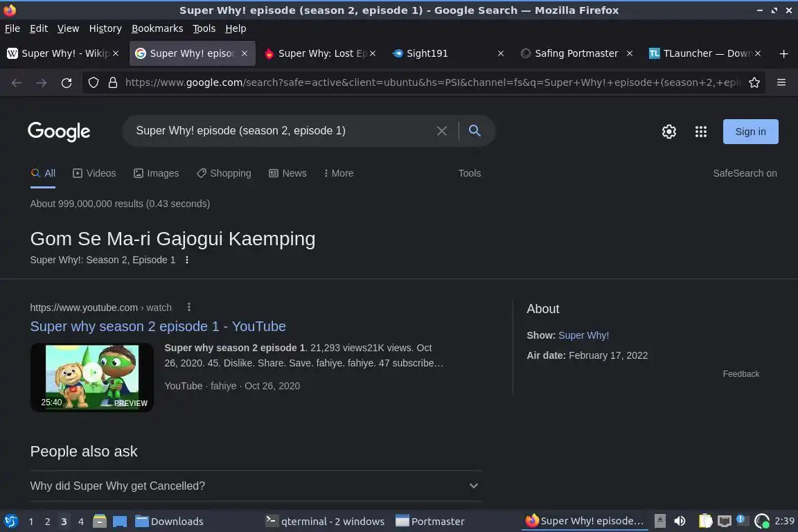Open the Tools menu in menu bar
798x532 pixels.
204,28
